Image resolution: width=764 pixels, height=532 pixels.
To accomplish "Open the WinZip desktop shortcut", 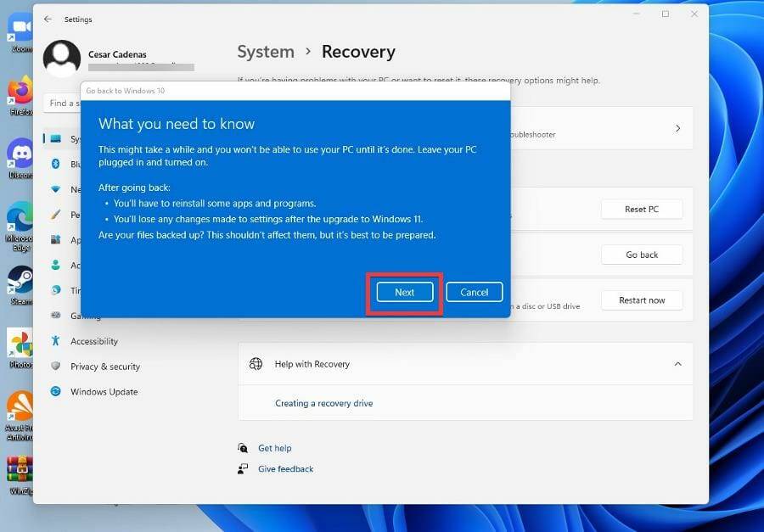I will coord(20,475).
